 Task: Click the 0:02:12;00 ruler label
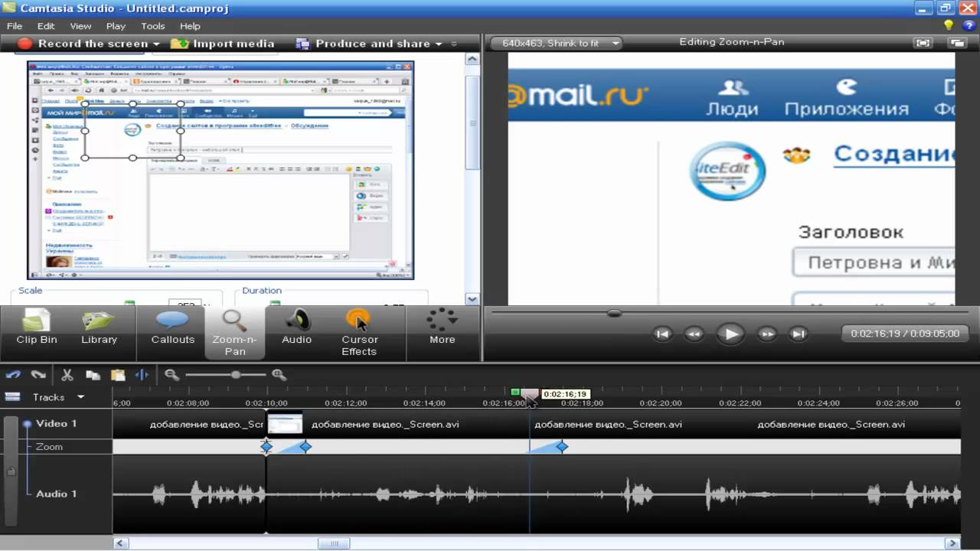click(346, 403)
